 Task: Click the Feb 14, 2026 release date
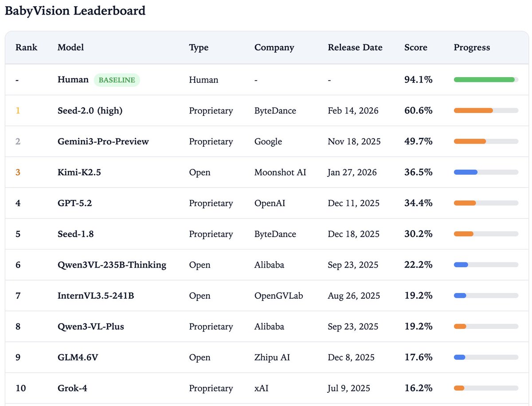click(x=353, y=111)
